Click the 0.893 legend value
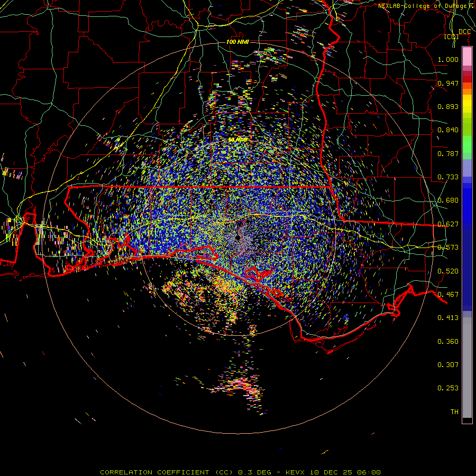Image resolution: width=476 pixels, height=476 pixels. point(448,106)
